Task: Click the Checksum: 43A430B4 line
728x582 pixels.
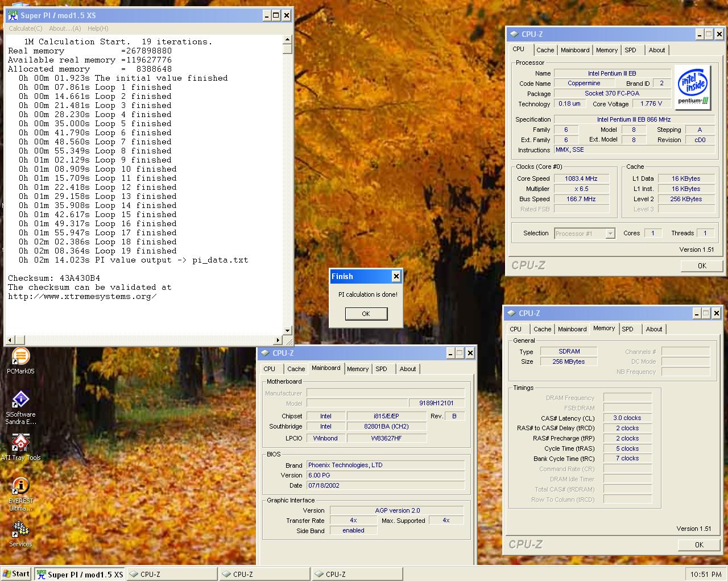Action: pyautogui.click(x=54, y=278)
